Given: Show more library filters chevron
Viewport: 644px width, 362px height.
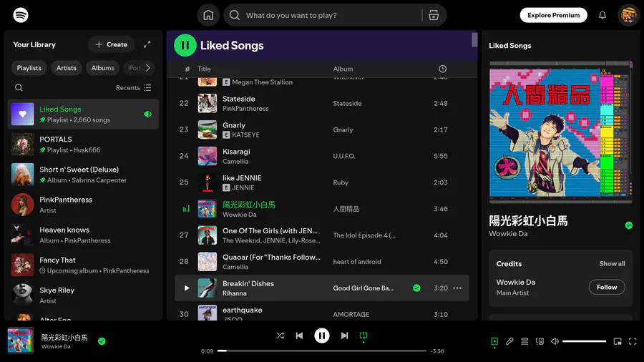Looking at the screenshot, I should coord(148,68).
